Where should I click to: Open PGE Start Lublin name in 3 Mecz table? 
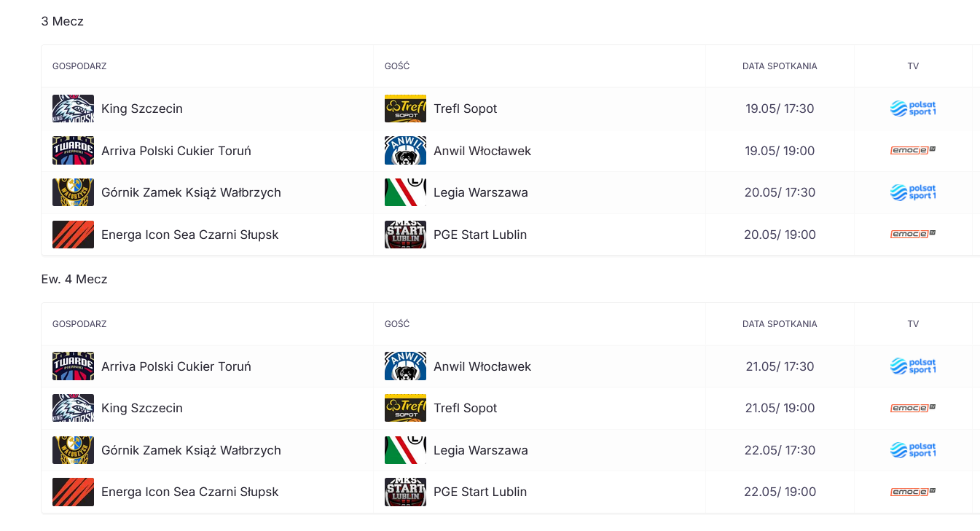pos(480,235)
